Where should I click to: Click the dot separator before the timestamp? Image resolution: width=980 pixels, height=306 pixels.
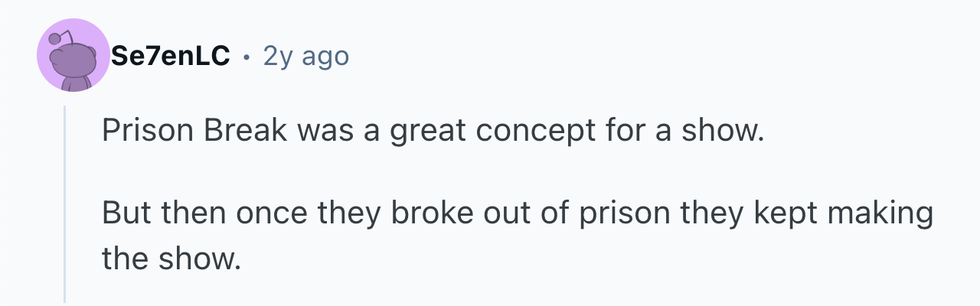point(246,57)
